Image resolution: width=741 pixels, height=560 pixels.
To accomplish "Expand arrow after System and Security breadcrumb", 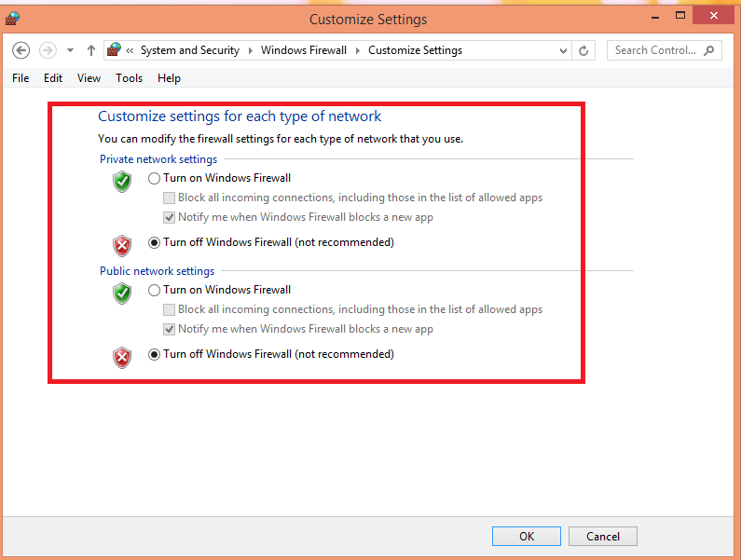I will point(251,50).
